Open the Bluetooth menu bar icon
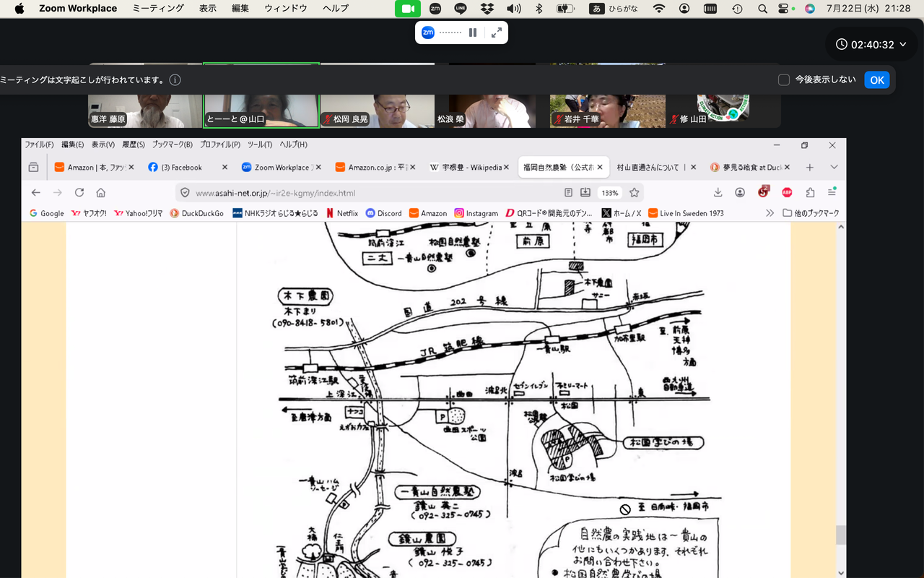This screenshot has height=578, width=924. coord(539,9)
